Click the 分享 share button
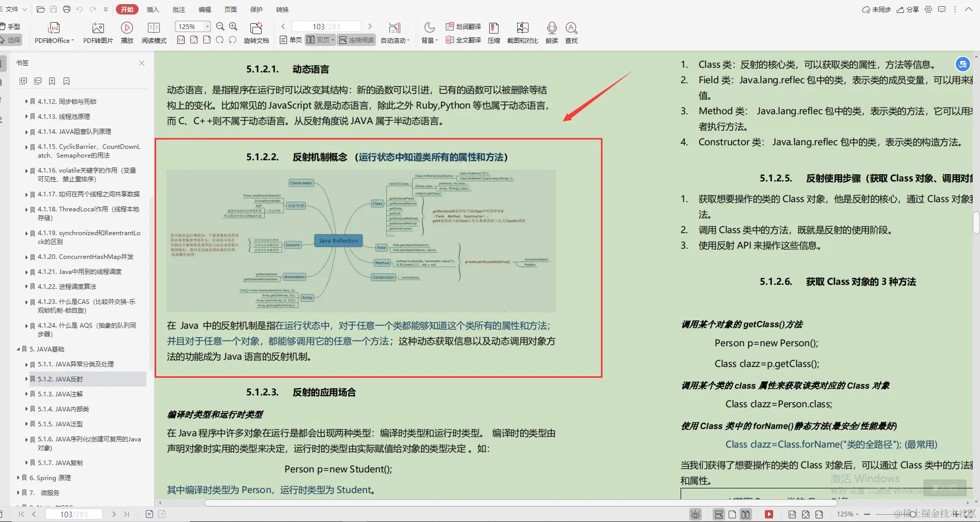This screenshot has height=522, width=980. (x=908, y=9)
